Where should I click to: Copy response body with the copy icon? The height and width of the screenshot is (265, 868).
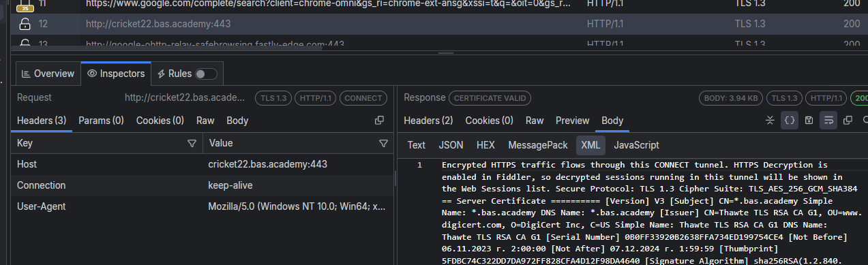coord(848,121)
